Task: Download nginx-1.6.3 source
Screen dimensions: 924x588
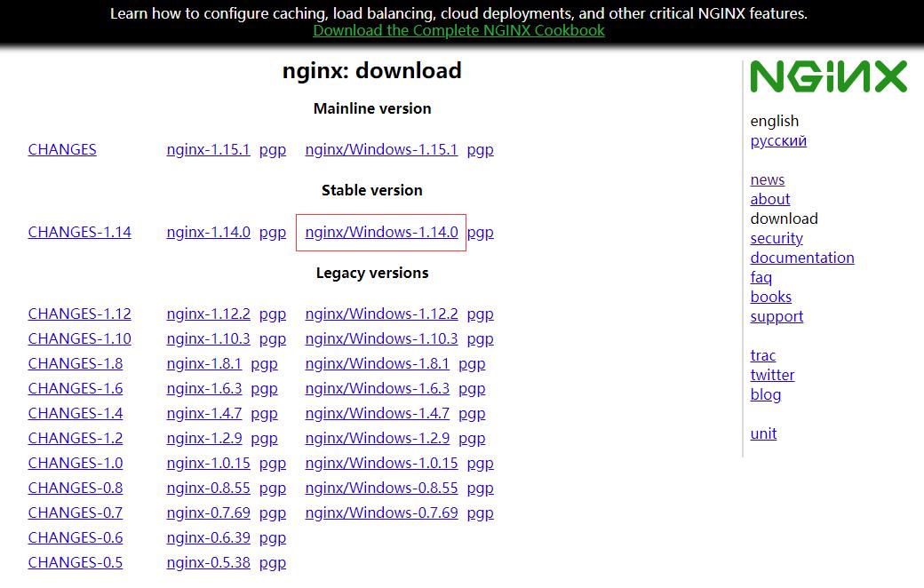Action: 203,388
